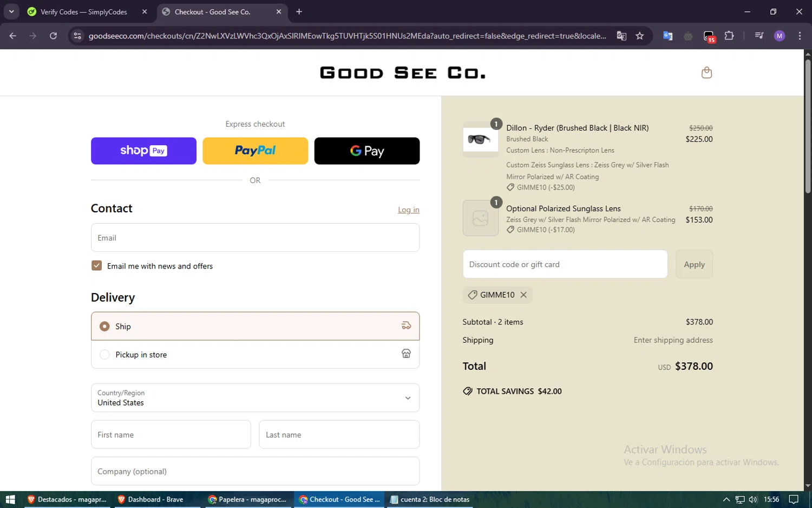
Task: Click the Total Savings tag icon
Action: [x=468, y=391]
